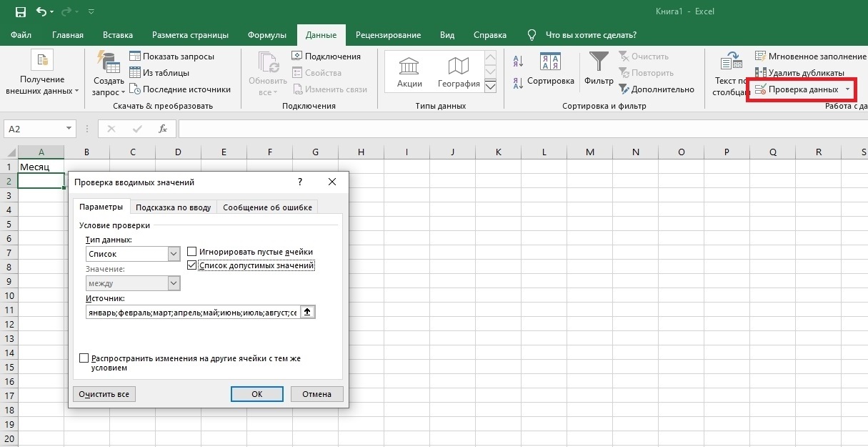Click the sort A to Z icon

[519, 62]
